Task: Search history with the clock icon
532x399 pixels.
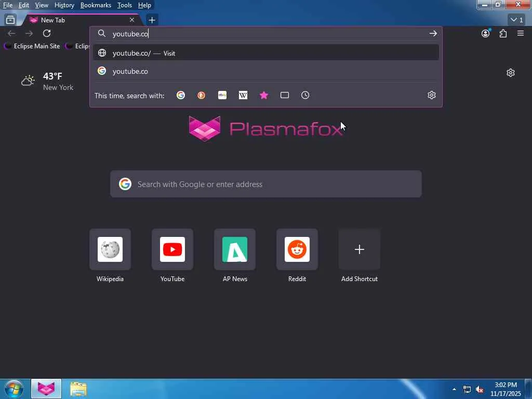Action: click(305, 96)
